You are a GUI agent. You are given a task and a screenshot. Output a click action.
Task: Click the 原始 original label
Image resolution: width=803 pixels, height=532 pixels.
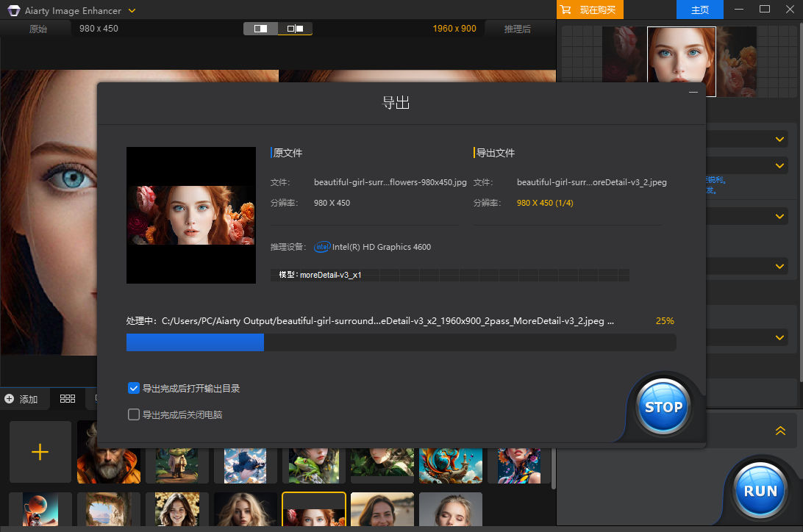(x=38, y=29)
